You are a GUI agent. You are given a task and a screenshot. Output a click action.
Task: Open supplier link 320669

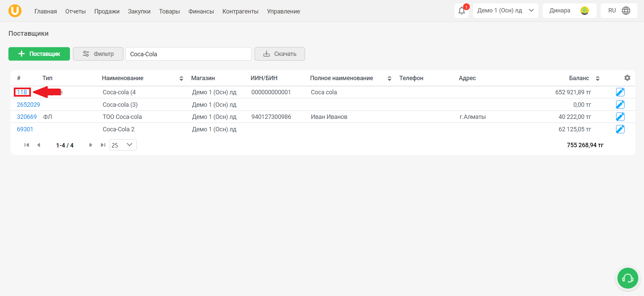27,117
